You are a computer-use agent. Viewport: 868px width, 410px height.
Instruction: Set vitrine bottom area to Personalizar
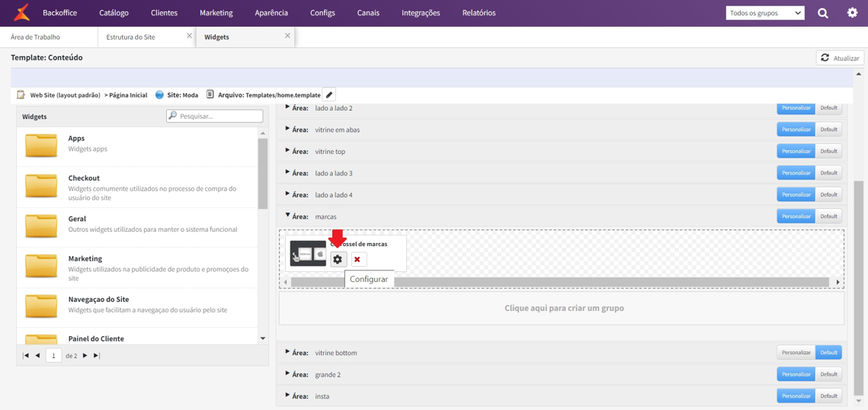(796, 352)
